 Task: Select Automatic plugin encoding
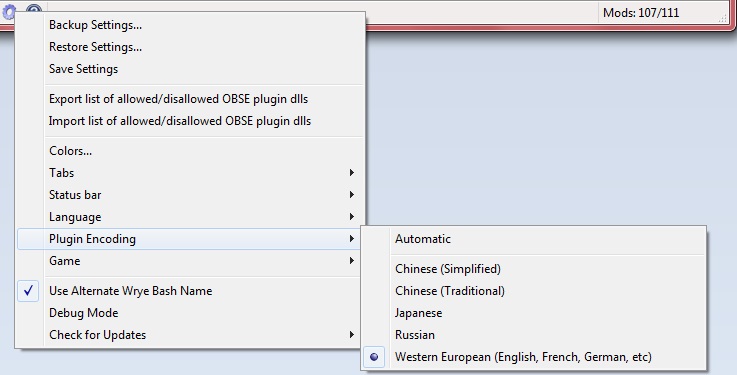(x=533, y=239)
